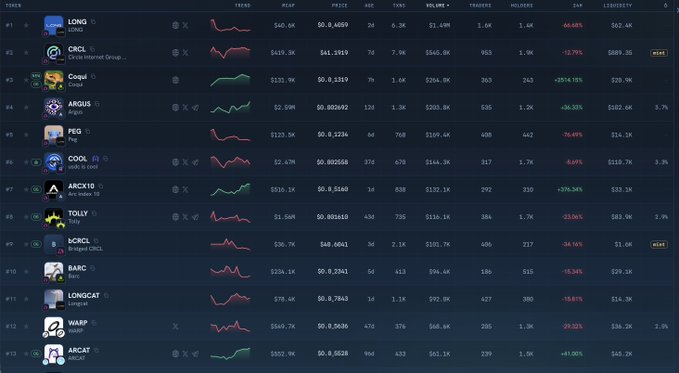
Task: Star the LONGCAT token row
Action: coord(26,299)
